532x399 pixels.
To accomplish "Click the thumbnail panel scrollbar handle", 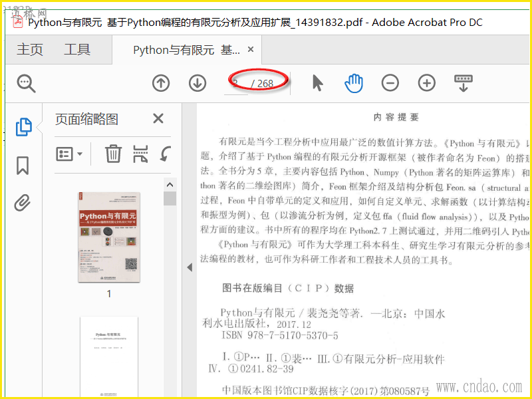I will [x=170, y=198].
